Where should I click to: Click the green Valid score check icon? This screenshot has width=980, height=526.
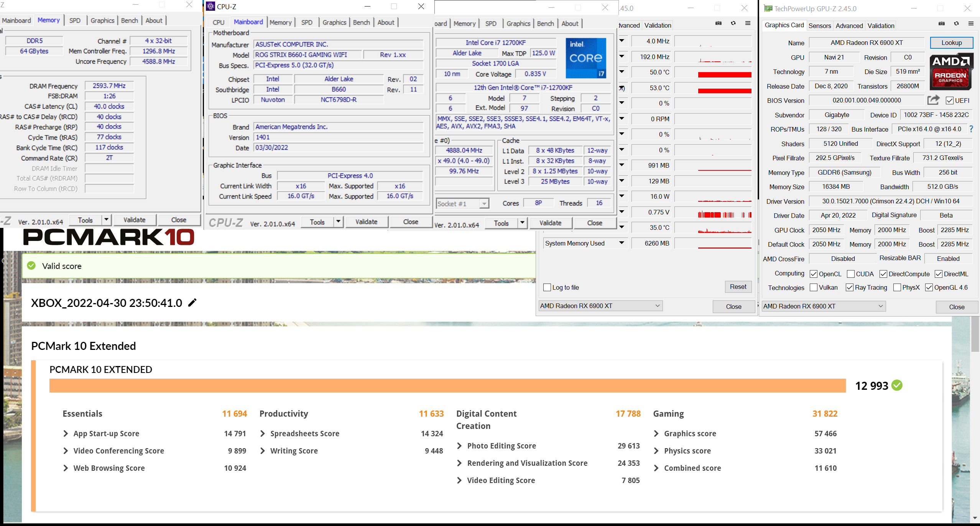click(x=31, y=265)
